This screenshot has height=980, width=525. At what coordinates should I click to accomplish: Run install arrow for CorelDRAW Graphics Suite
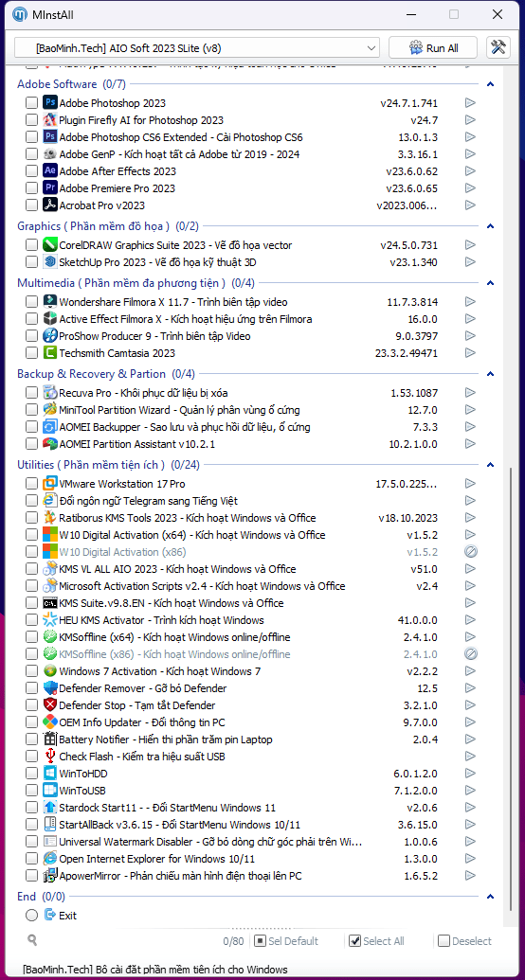[471, 245]
